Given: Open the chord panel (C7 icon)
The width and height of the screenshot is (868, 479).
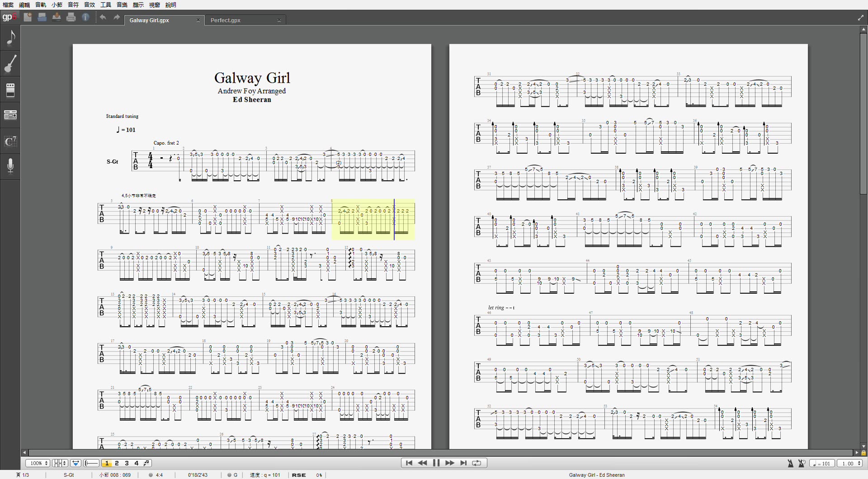Looking at the screenshot, I should pyautogui.click(x=10, y=141).
